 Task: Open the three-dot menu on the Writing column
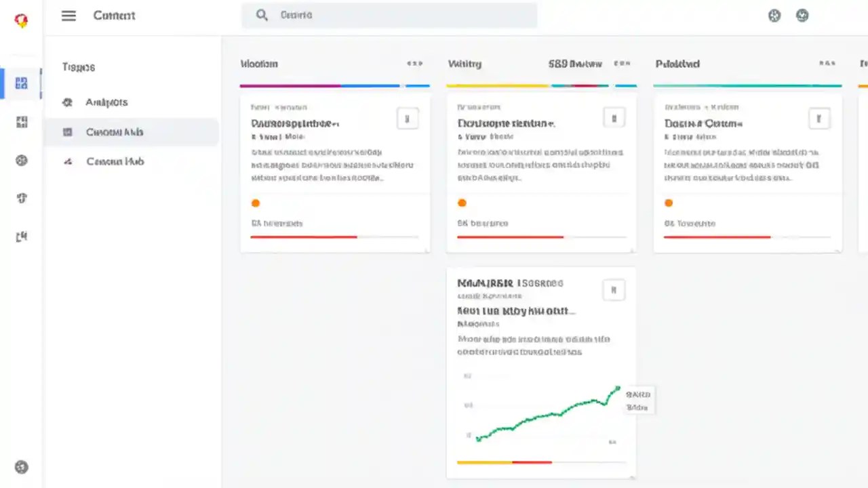click(622, 63)
